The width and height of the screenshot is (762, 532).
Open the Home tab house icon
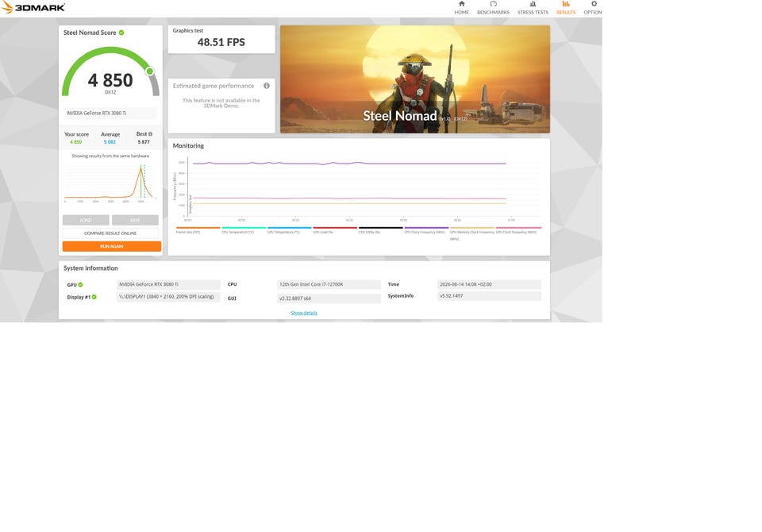[462, 4]
